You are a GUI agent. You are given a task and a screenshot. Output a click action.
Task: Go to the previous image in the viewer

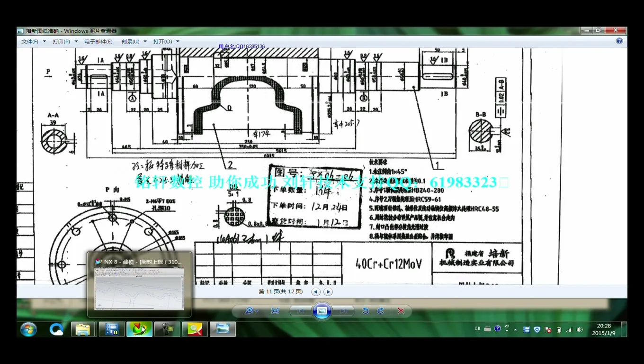coord(300,311)
